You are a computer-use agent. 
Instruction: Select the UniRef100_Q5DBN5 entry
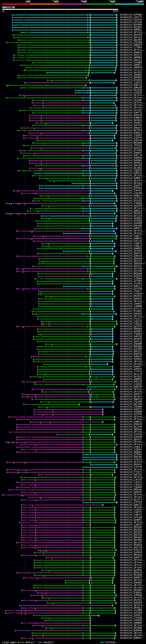(x=131, y=344)
